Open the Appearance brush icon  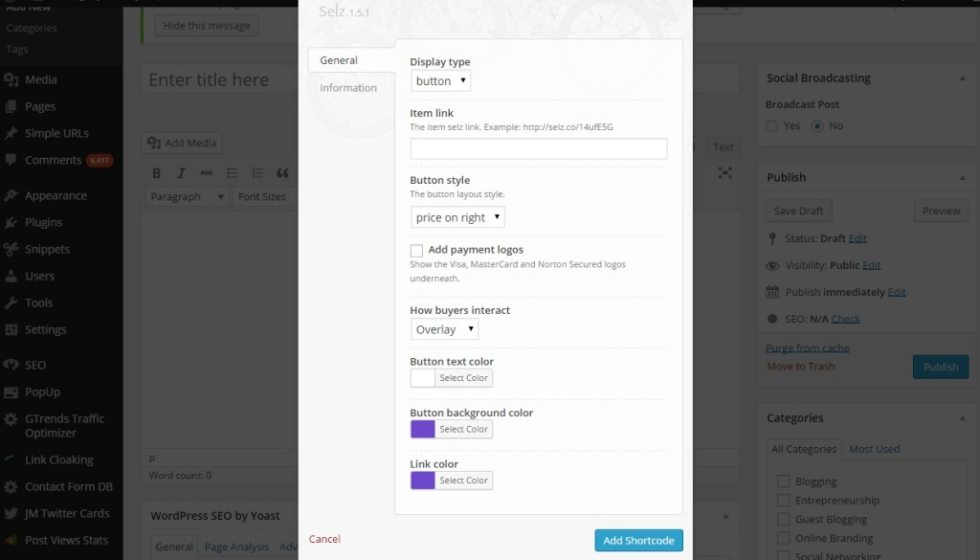(11, 195)
